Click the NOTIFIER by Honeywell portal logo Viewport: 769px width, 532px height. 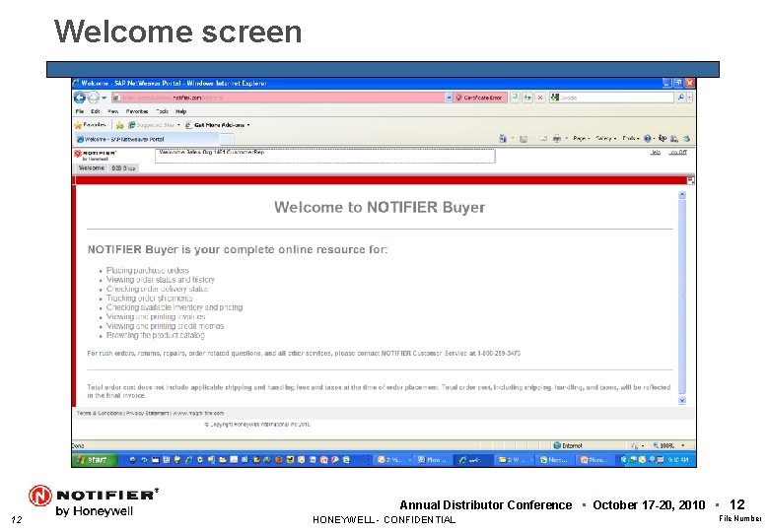click(x=96, y=156)
